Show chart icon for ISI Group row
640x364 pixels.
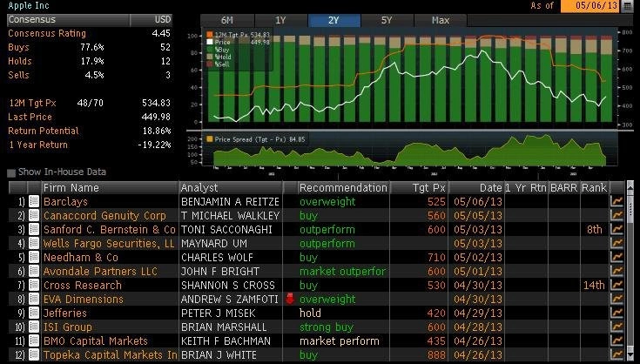(x=616, y=327)
